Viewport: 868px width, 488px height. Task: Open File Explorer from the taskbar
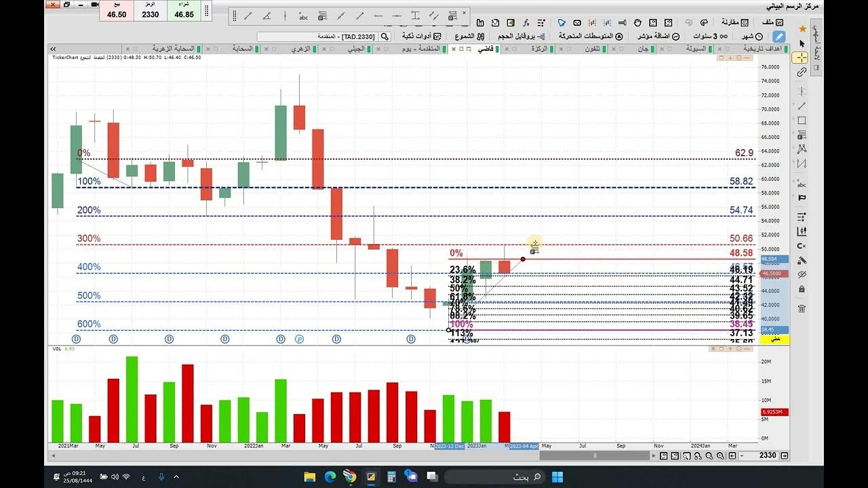tap(309, 476)
